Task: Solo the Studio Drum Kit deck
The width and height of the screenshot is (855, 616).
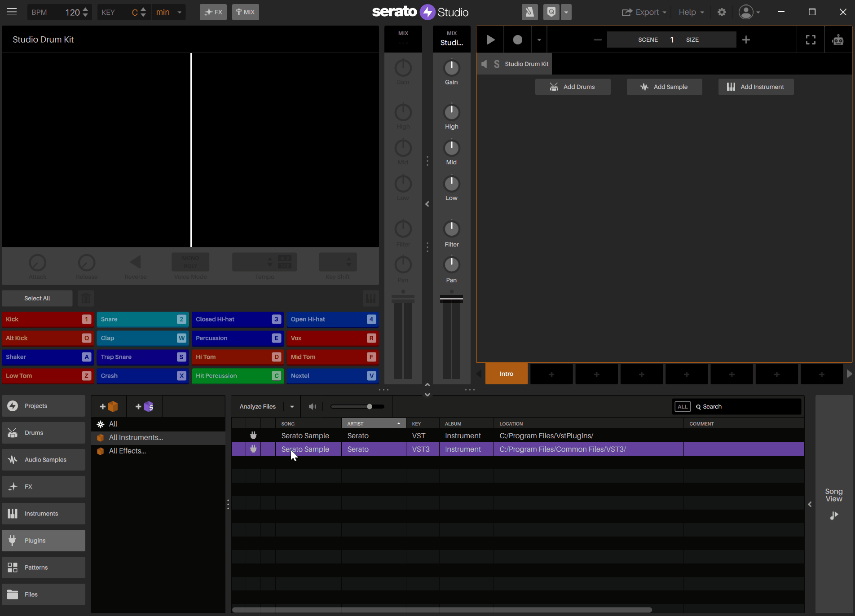Action: click(497, 64)
